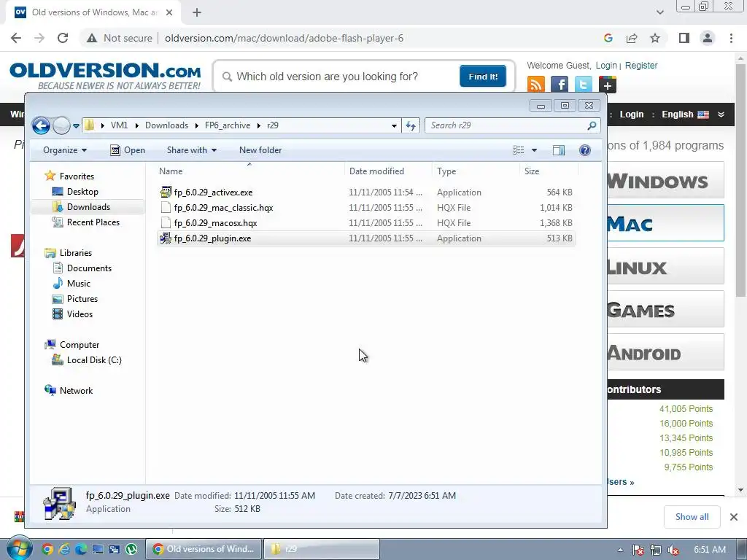Image resolution: width=747 pixels, height=560 pixels.
Task: Click Favorites in navigation pane
Action: (76, 176)
